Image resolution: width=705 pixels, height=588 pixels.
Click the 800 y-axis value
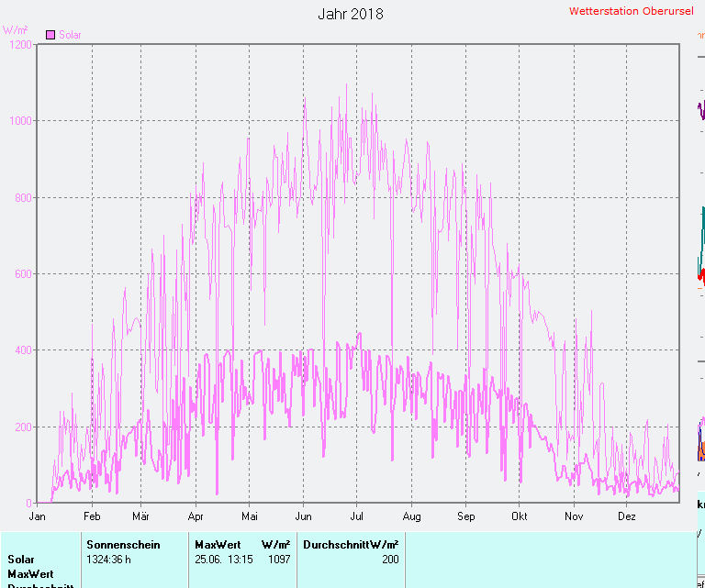(23, 197)
